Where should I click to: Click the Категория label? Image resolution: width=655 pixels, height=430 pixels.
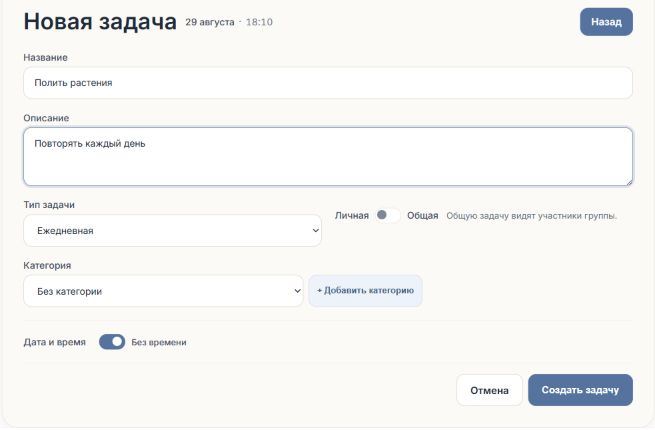tap(47, 266)
